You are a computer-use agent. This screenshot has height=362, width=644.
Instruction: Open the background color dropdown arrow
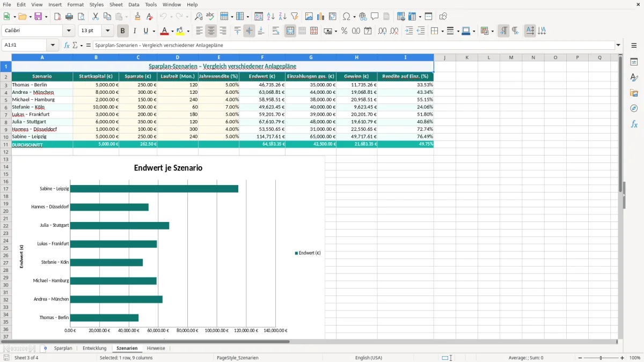tap(188, 31)
